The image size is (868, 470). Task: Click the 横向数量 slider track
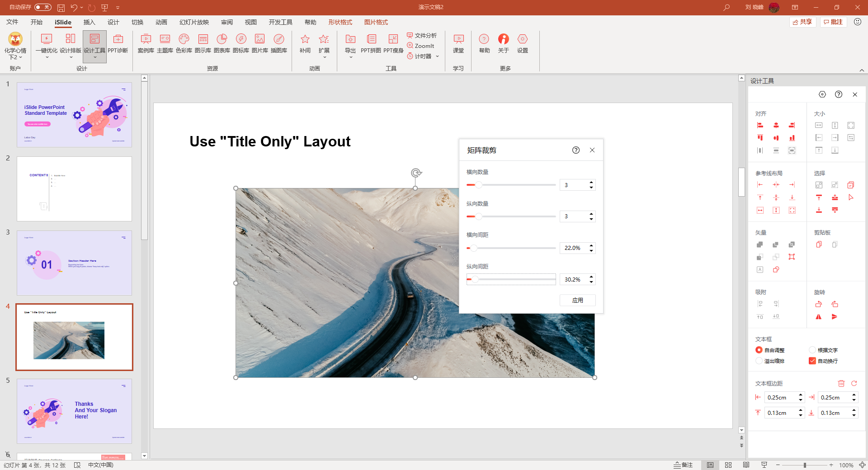click(x=511, y=185)
